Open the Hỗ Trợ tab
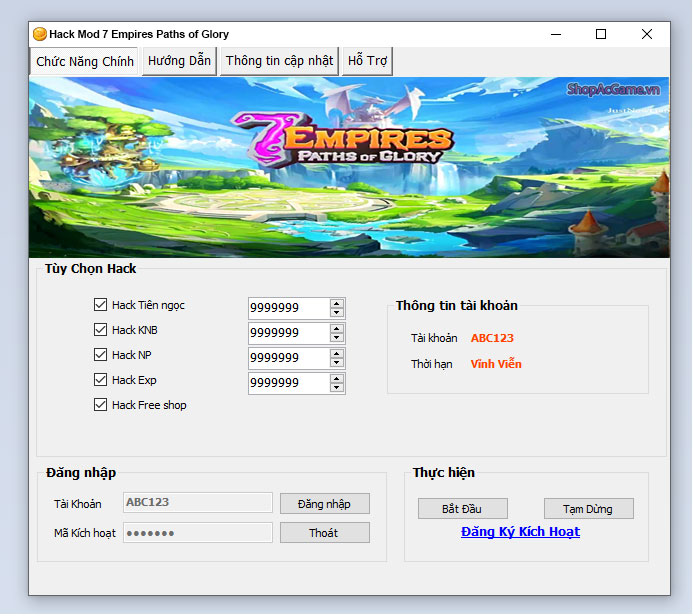The width and height of the screenshot is (693, 616). (x=367, y=61)
